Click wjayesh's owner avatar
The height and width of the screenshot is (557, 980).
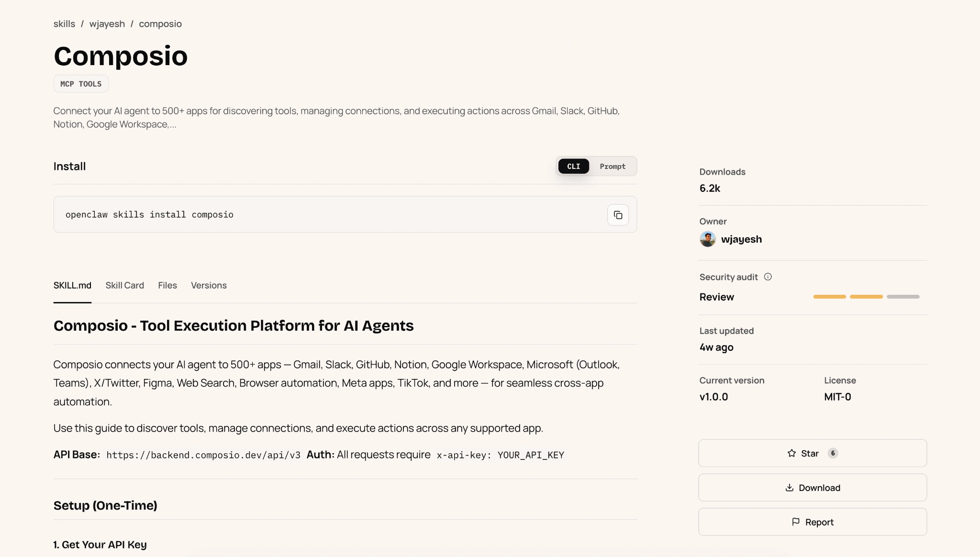pyautogui.click(x=707, y=239)
